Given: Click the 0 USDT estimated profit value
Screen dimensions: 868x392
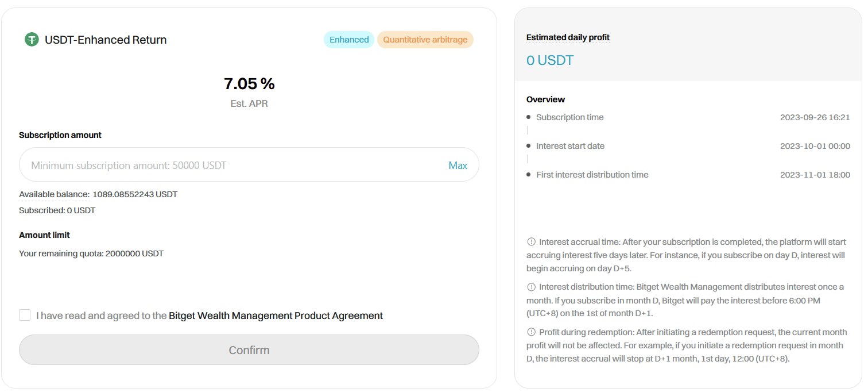Looking at the screenshot, I should [550, 60].
